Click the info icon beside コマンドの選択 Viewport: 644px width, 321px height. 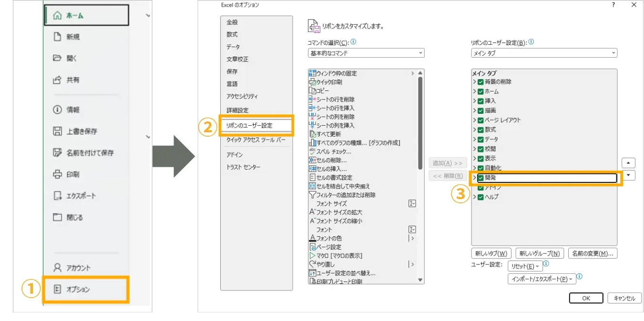coord(353,42)
